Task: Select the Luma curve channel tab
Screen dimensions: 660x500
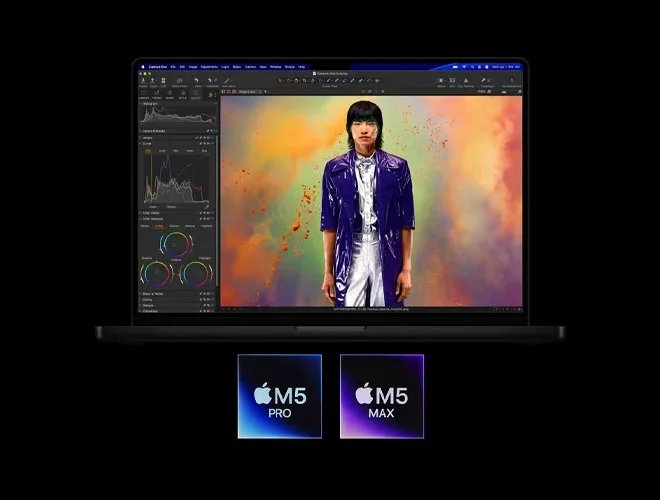Action: [x=162, y=151]
